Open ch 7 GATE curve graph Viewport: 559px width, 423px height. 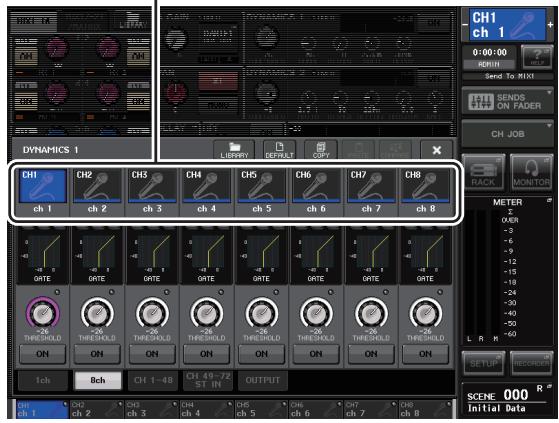371,256
